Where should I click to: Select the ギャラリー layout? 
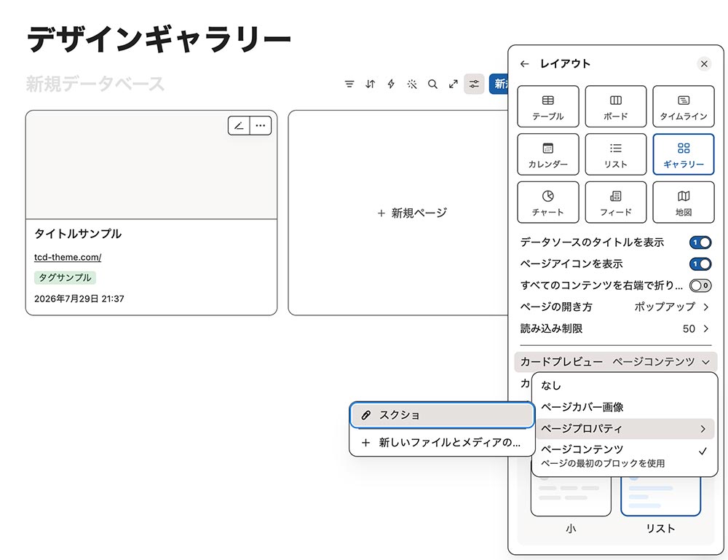pyautogui.click(x=684, y=154)
